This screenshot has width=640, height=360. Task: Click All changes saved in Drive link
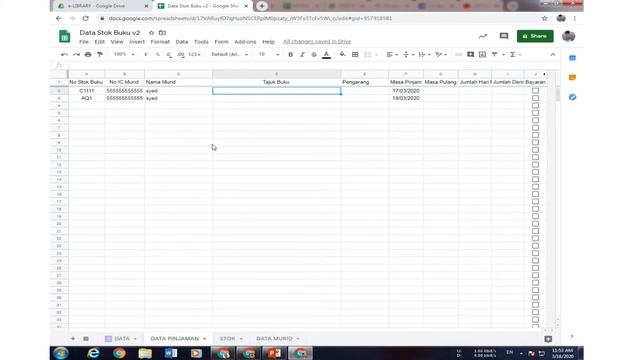click(317, 42)
